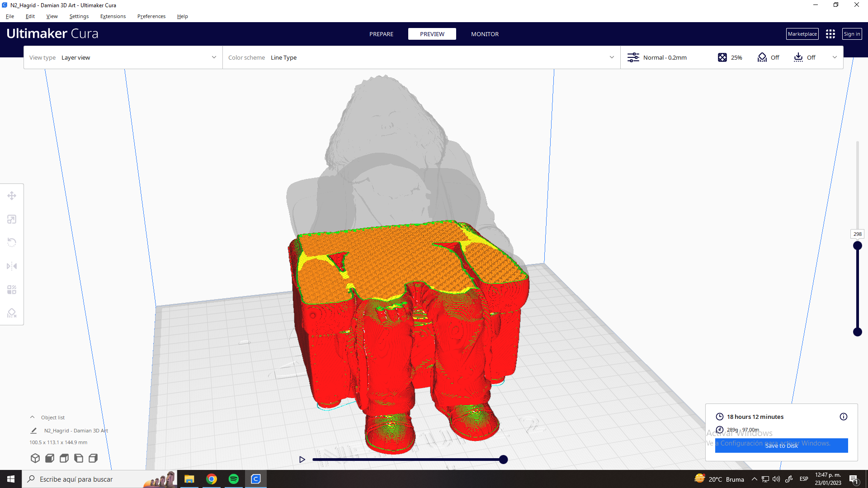
Task: Open Per Model Settings tool
Action: pos(12,290)
